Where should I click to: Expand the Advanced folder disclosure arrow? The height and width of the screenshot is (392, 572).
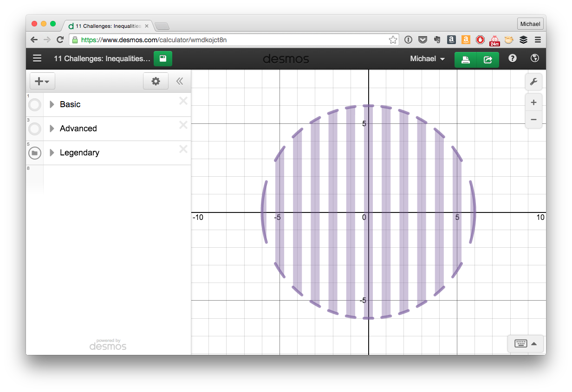[52, 129]
